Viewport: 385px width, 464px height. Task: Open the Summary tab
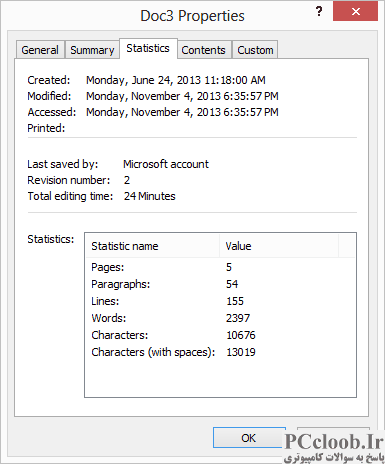[92, 50]
